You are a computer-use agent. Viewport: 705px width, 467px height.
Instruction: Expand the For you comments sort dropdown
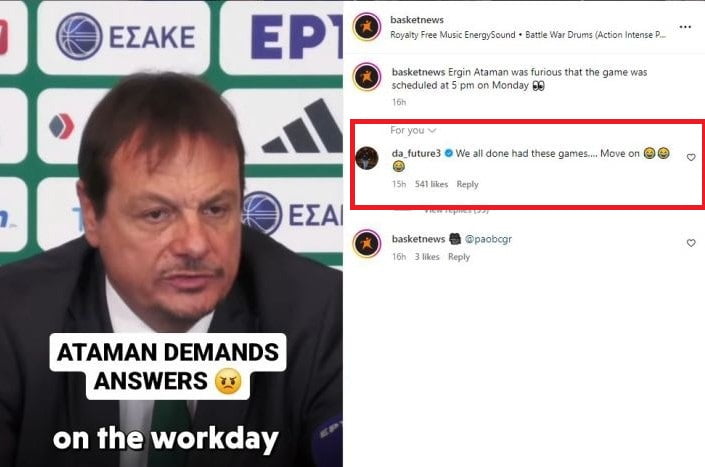413,130
